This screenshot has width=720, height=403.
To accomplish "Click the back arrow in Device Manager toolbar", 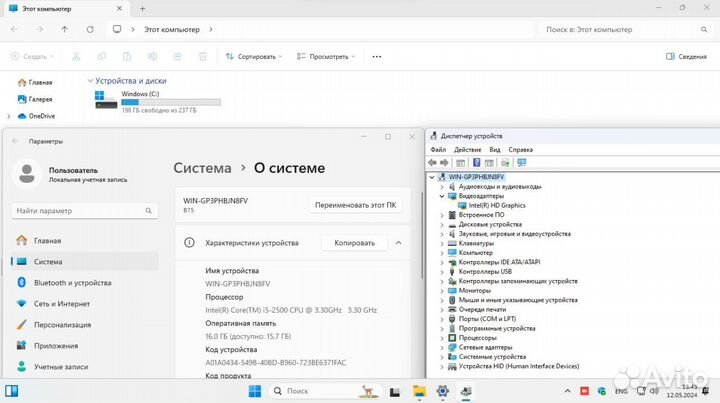I will 432,162.
